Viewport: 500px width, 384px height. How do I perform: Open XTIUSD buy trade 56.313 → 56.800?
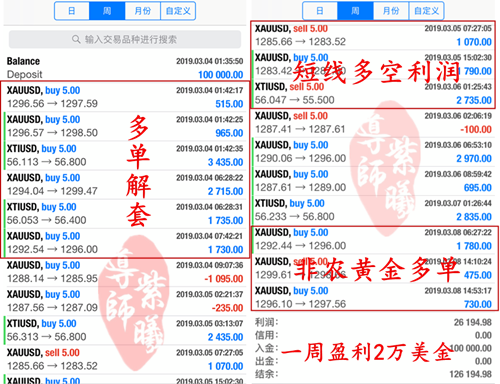(125, 330)
